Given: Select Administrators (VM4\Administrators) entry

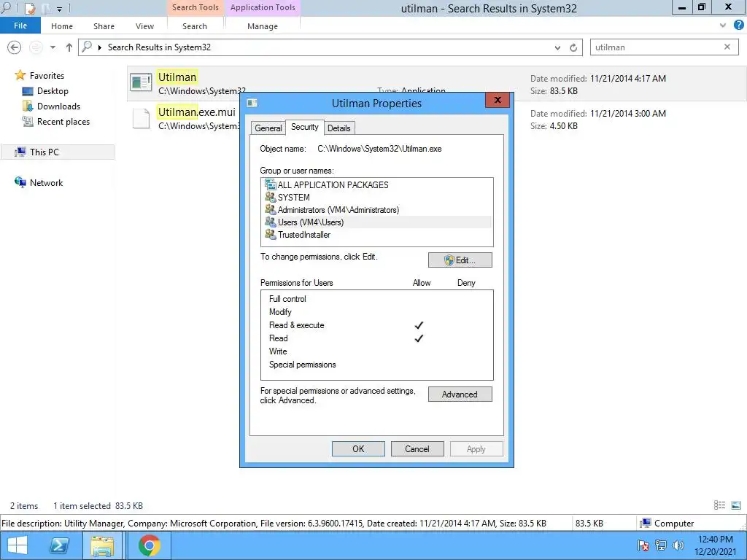Looking at the screenshot, I should click(x=377, y=209).
